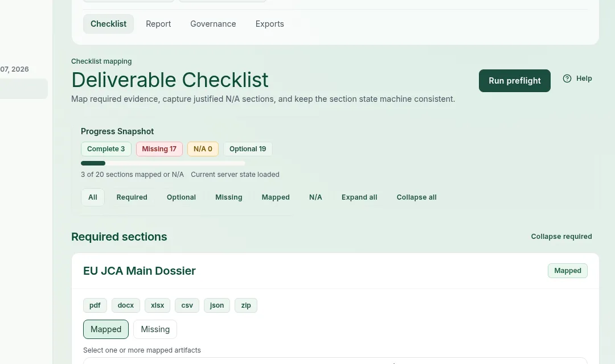Open the mapped artifacts dropdown
615x364 pixels.
point(335,362)
